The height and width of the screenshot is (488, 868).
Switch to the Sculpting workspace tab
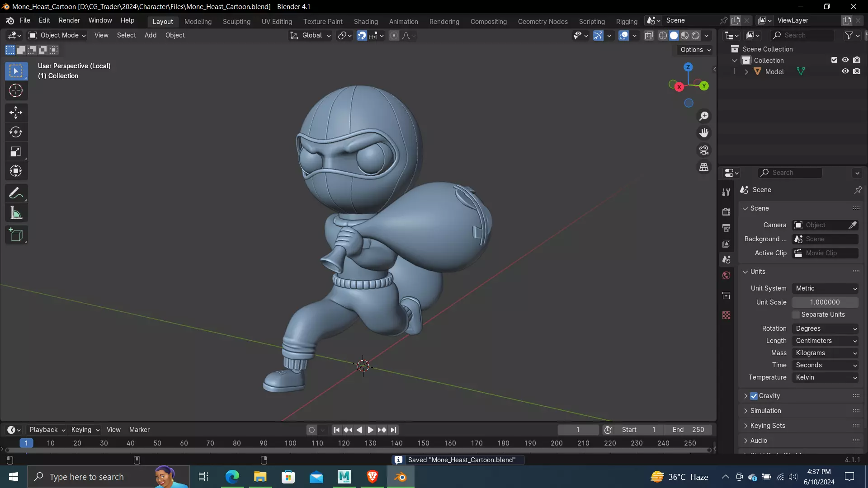coord(236,21)
